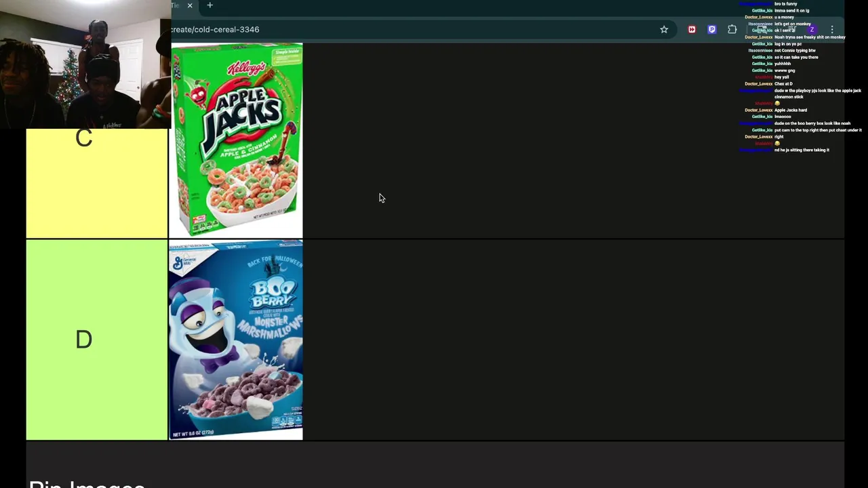868x488 pixels.
Task: Click the chat message 'Chex at D'
Action: click(783, 83)
